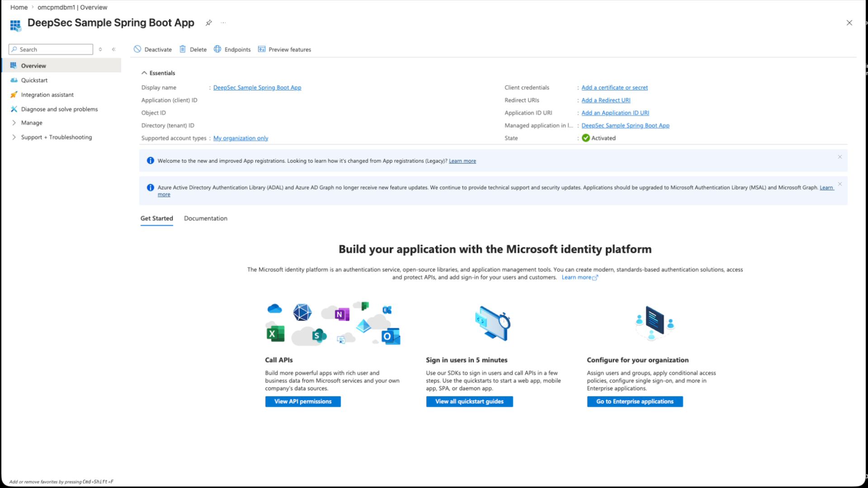This screenshot has width=868, height=488.
Task: Click the Azure diamond icon in Call APIs graphic
Action: 363,326
